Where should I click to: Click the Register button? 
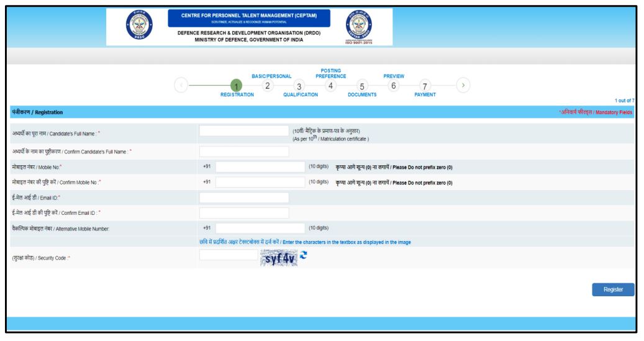coord(613,289)
